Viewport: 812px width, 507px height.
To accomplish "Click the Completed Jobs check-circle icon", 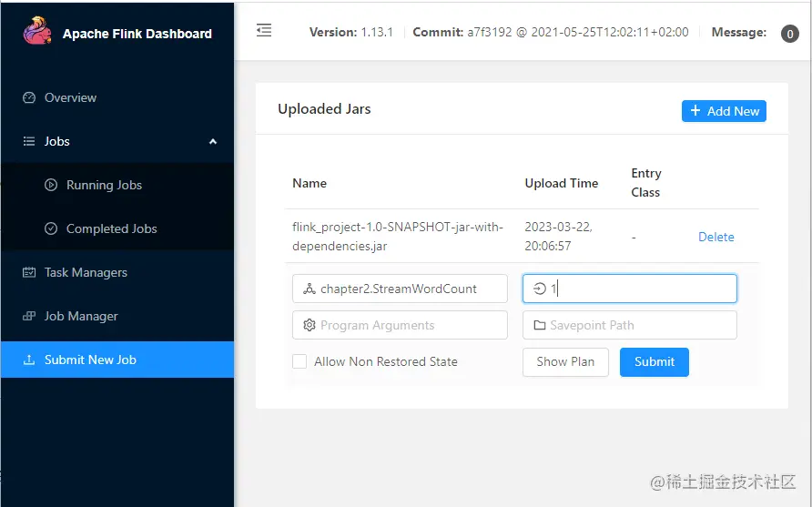I will point(51,228).
